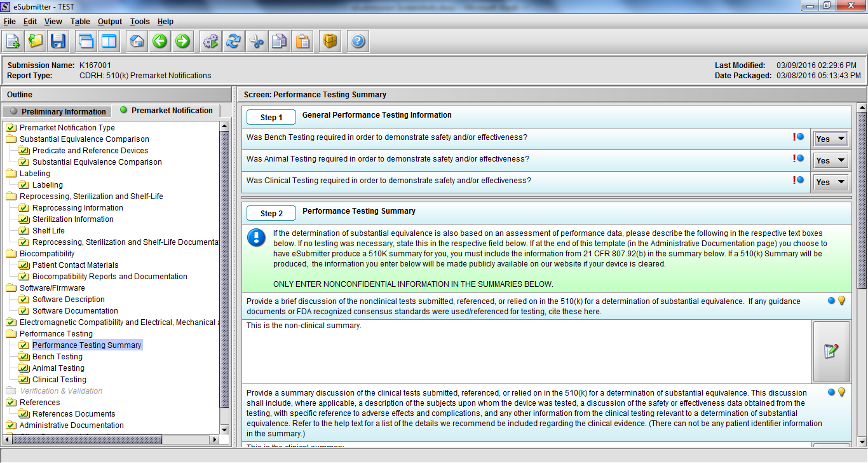Package the submission with the box icon
This screenshot has width=868, height=463.
330,41
